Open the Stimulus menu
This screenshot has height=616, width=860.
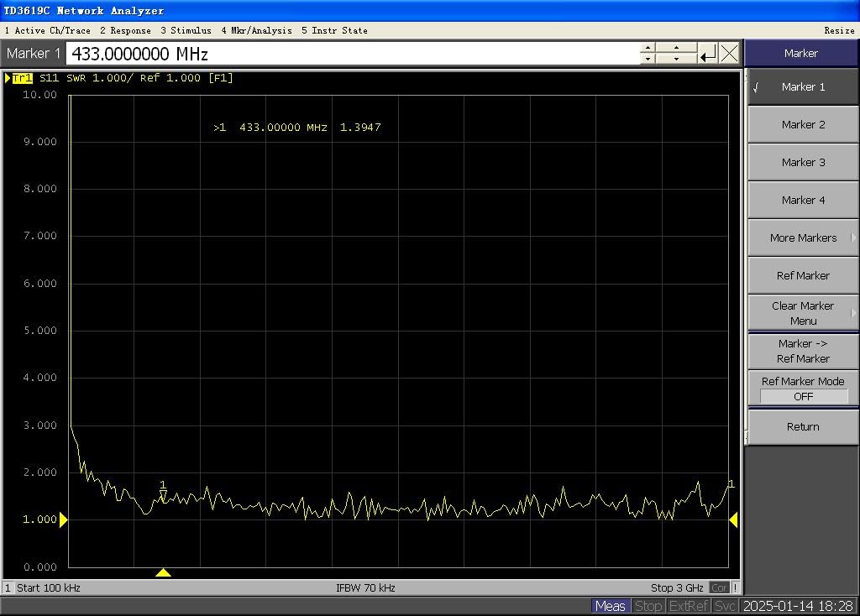[186, 30]
